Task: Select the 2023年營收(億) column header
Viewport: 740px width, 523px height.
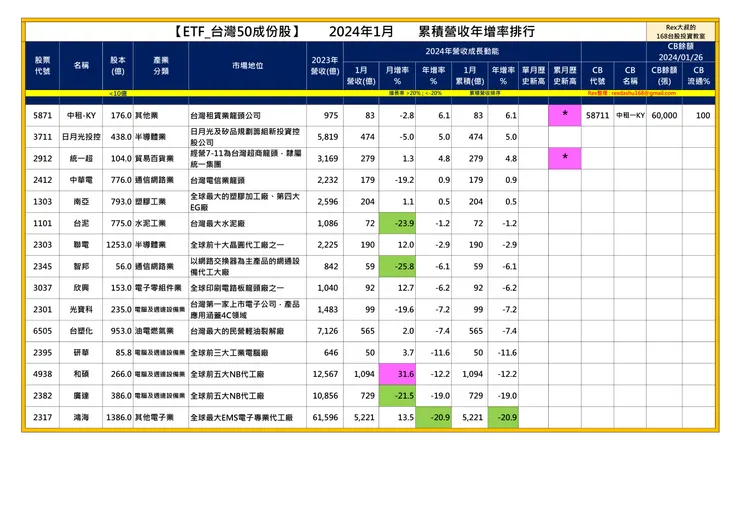Action: click(325, 66)
